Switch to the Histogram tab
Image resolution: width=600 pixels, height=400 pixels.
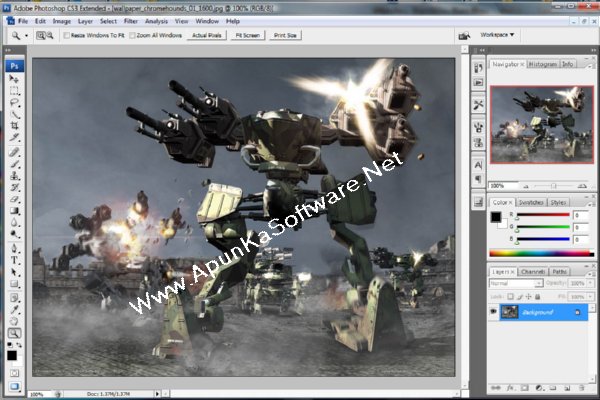543,64
